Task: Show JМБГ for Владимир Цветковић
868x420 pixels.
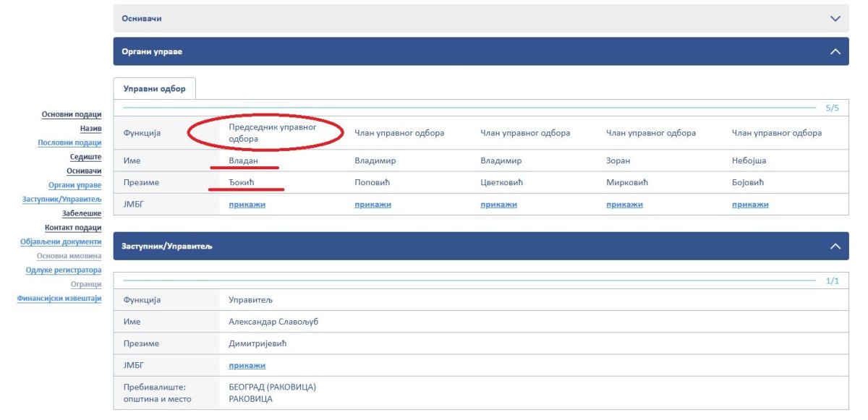Action: 498,205
